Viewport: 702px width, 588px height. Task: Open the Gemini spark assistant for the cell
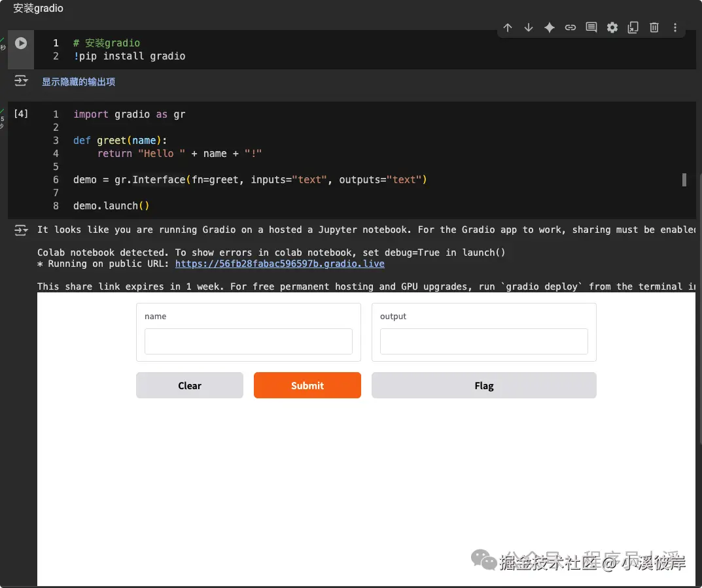(550, 27)
